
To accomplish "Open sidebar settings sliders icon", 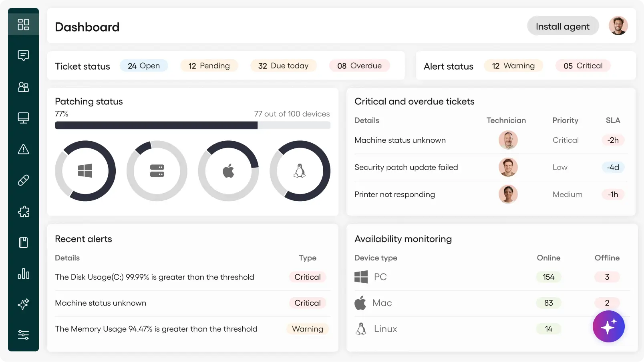I will point(23,335).
